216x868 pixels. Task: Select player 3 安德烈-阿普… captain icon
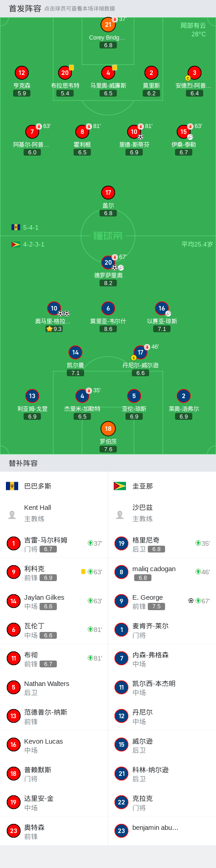click(188, 78)
